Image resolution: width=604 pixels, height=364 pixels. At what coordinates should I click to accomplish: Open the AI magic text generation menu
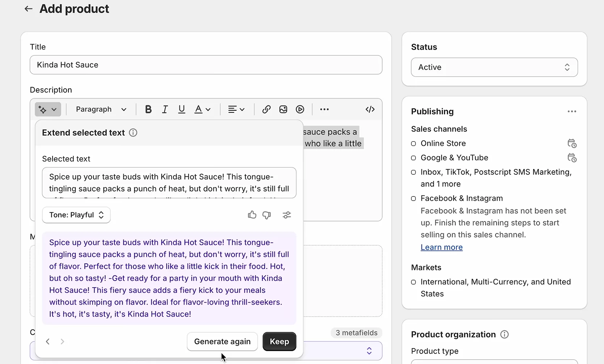tap(48, 109)
